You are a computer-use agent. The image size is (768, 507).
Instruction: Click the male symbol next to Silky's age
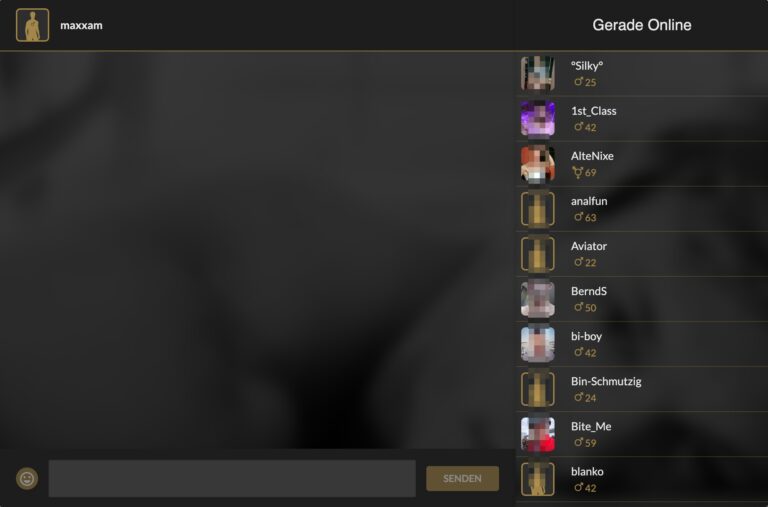click(x=578, y=81)
